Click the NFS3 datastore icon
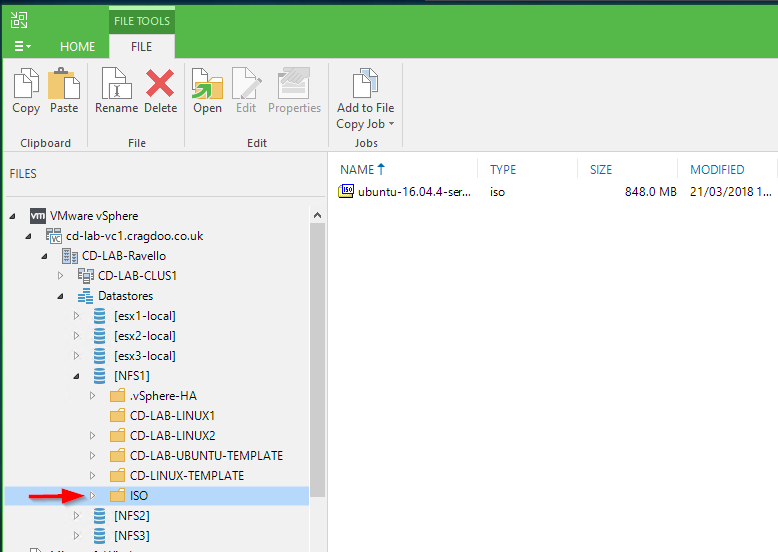The width and height of the screenshot is (778, 552). [x=99, y=536]
